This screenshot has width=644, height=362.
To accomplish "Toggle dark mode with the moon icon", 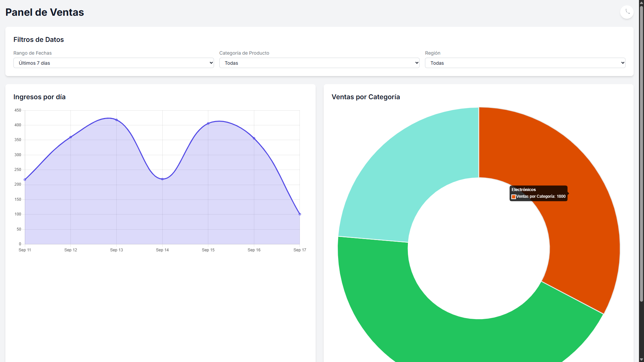I will pos(627,12).
